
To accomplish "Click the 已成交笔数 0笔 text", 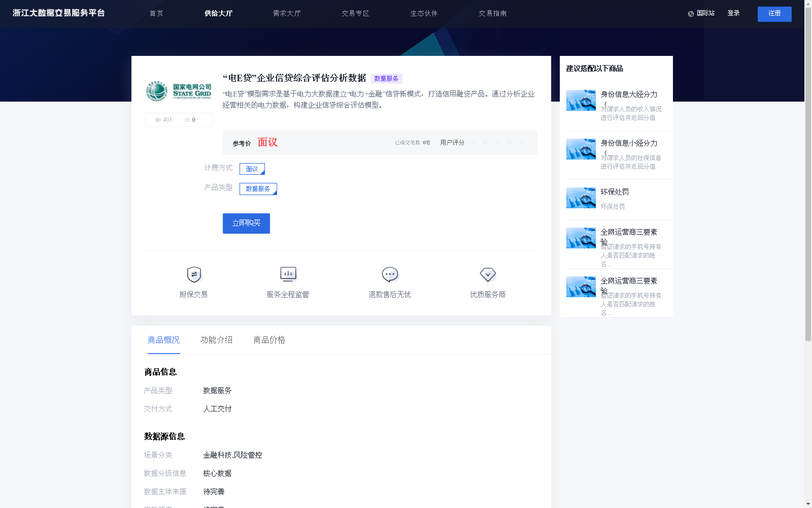I will [413, 143].
